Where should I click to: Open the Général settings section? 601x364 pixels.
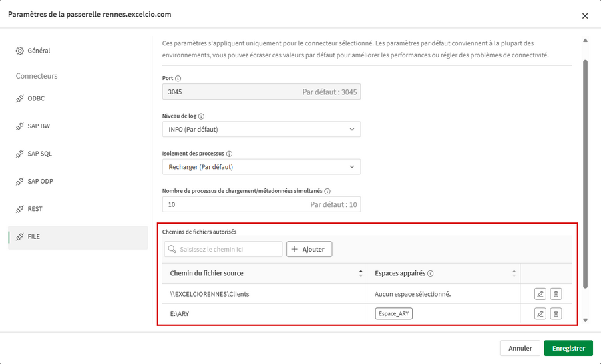point(78,51)
